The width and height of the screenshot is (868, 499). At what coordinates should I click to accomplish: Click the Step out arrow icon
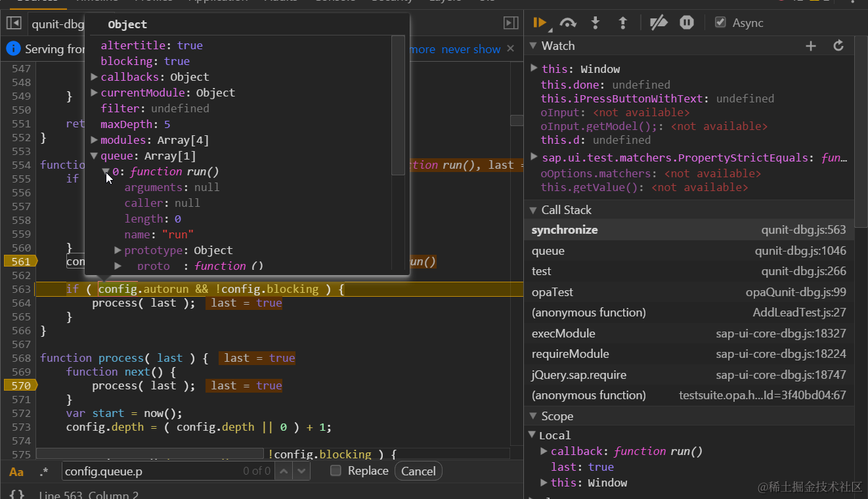(x=623, y=23)
